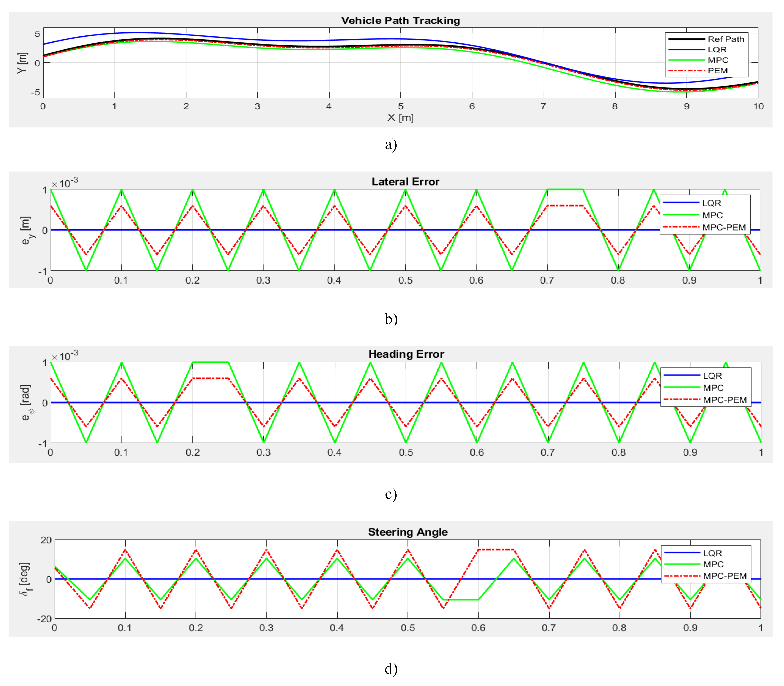Image resolution: width=784 pixels, height=686 pixels.
Task: Click the steering angle y-axis label
Action: pyautogui.click(x=25, y=579)
